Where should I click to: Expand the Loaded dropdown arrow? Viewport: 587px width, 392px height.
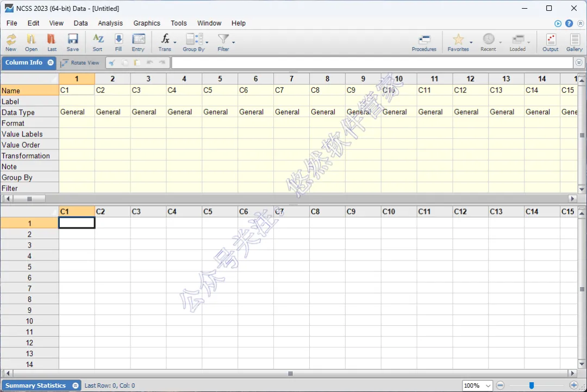[x=529, y=43]
